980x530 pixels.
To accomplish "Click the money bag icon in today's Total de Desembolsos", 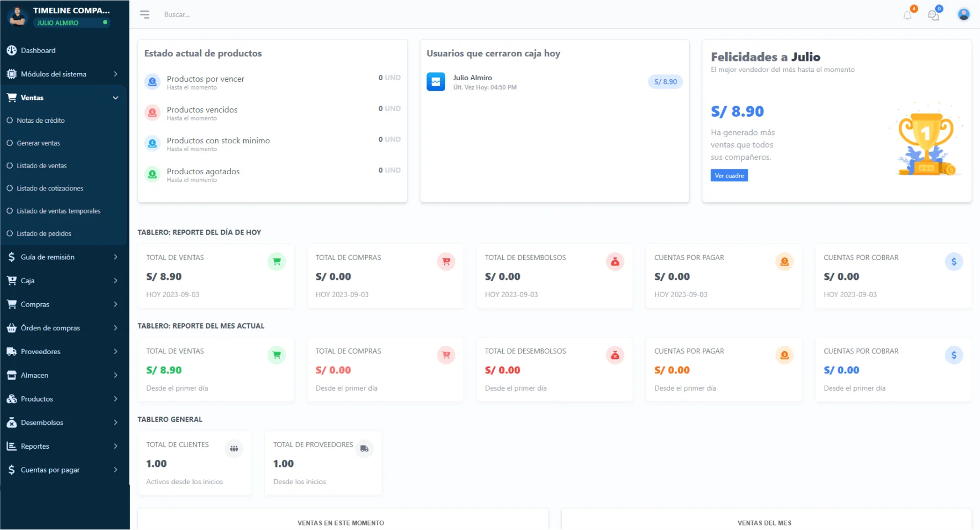I will coord(615,262).
